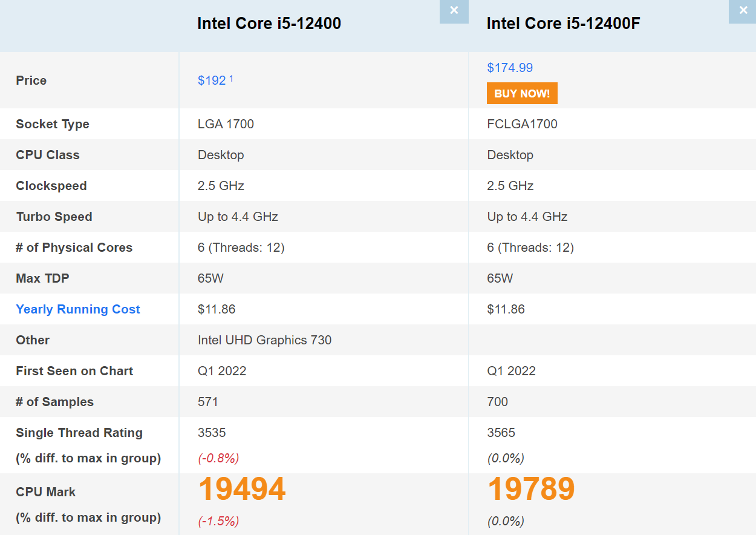
Task: Click the BUY NOW! button
Action: pyautogui.click(x=522, y=93)
